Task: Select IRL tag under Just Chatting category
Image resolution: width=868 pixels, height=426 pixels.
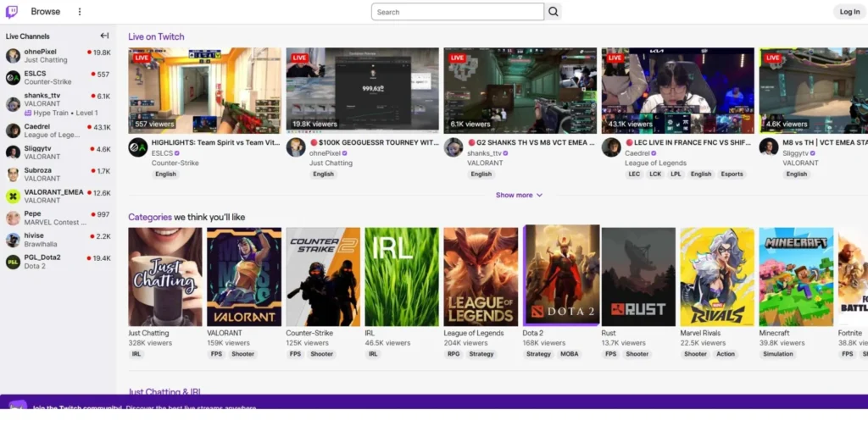Action: point(136,354)
